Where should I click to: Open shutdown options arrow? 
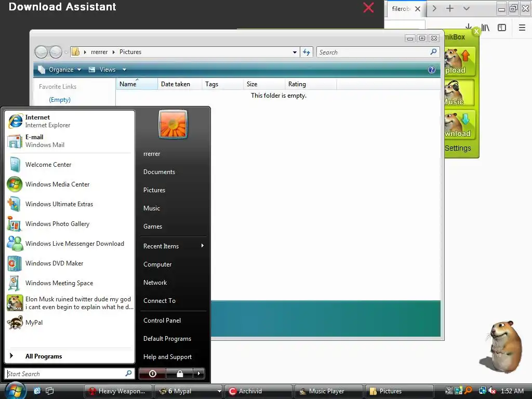pos(199,374)
